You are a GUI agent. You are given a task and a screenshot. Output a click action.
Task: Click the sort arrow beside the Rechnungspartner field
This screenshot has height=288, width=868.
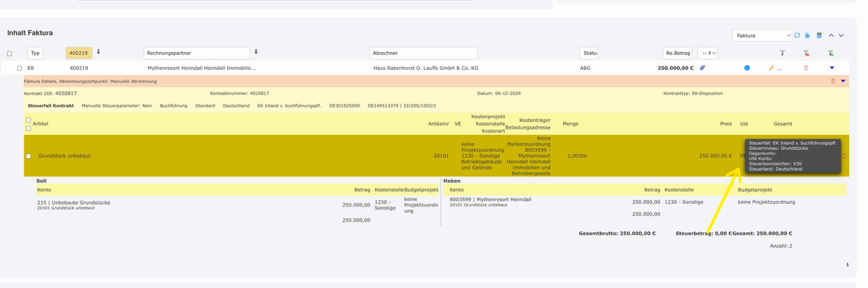point(256,52)
